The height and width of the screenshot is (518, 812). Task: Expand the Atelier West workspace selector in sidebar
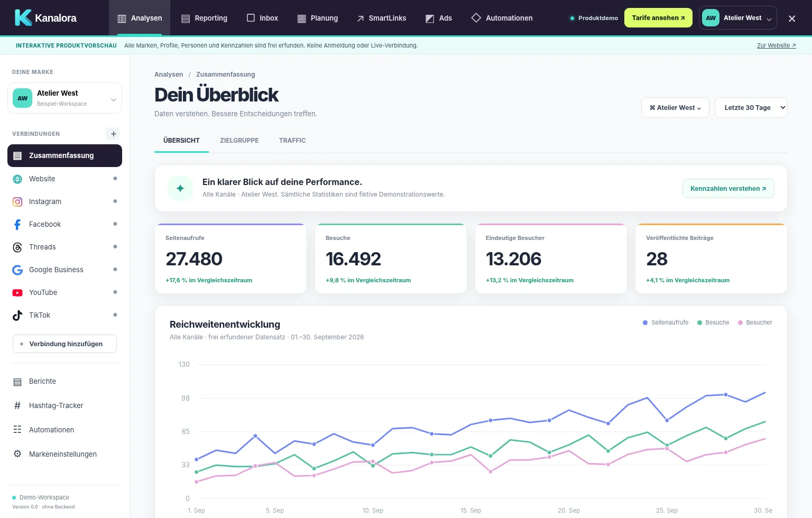coord(64,98)
